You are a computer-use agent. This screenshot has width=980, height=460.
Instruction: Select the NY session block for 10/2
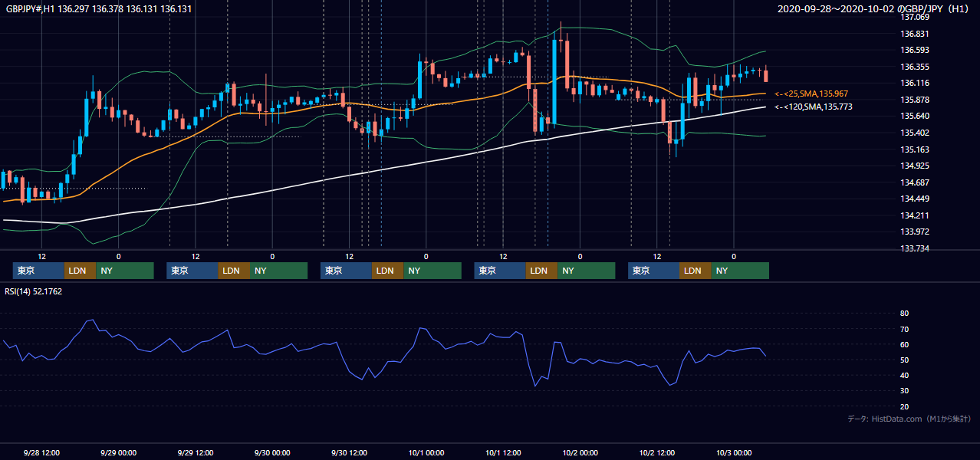click(x=740, y=271)
